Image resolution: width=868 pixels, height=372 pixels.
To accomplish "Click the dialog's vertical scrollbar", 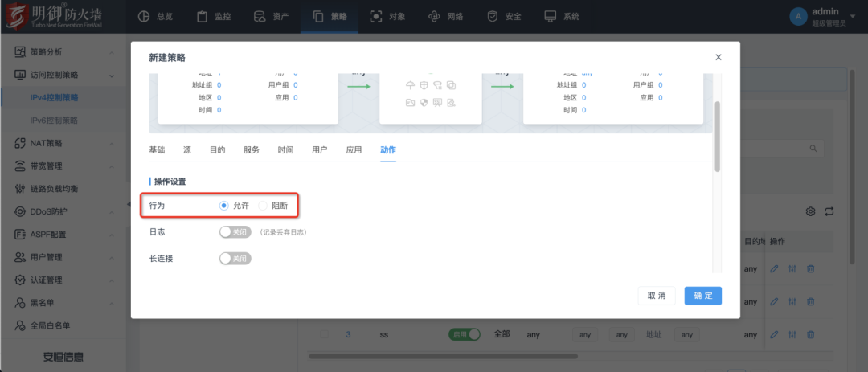I will 717,137.
